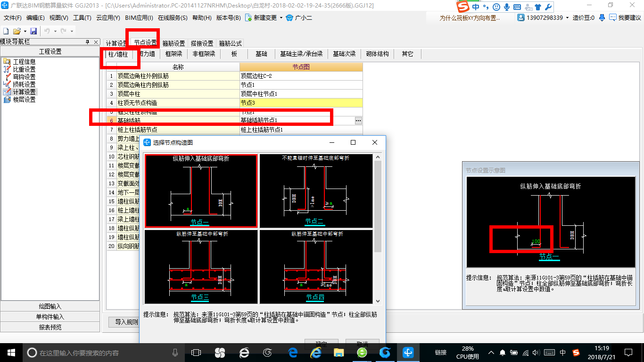644x362 pixels.
Task: Click the Undo arrow icon
Action: (47, 31)
